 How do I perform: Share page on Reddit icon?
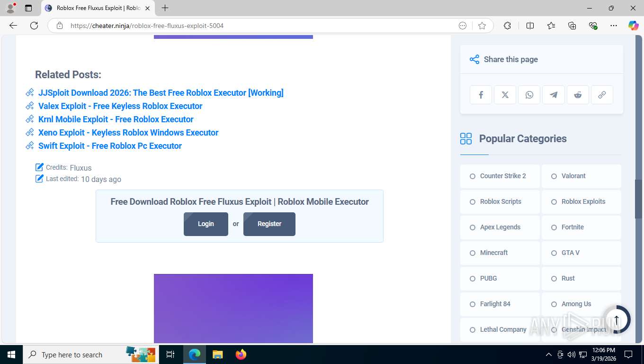(578, 95)
